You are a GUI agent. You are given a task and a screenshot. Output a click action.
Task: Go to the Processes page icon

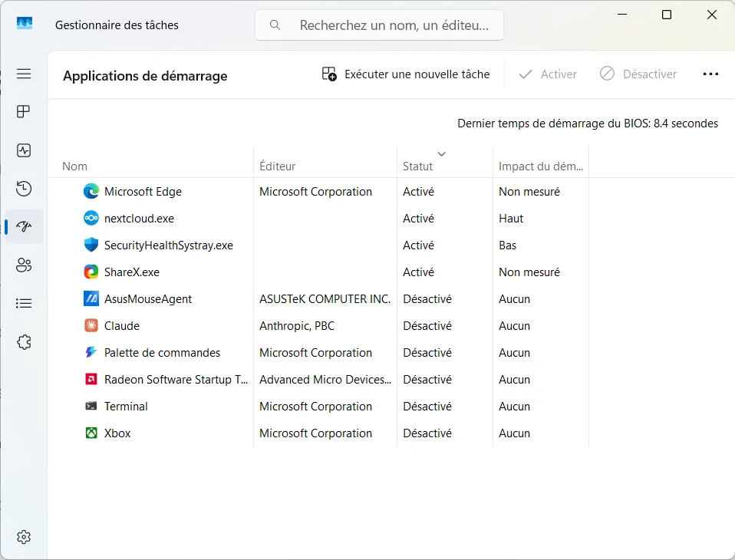click(x=24, y=111)
